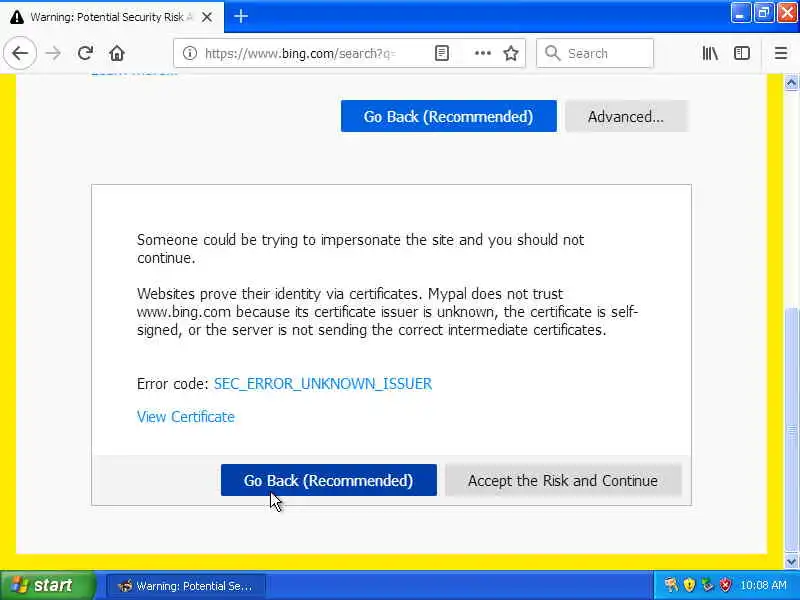Select the Warning: Potential Se... taskbar item
The width and height of the screenshot is (800, 600).
(x=186, y=586)
